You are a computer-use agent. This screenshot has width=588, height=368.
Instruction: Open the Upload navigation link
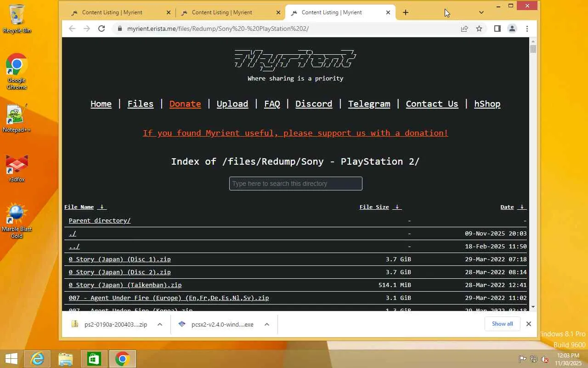232,104
